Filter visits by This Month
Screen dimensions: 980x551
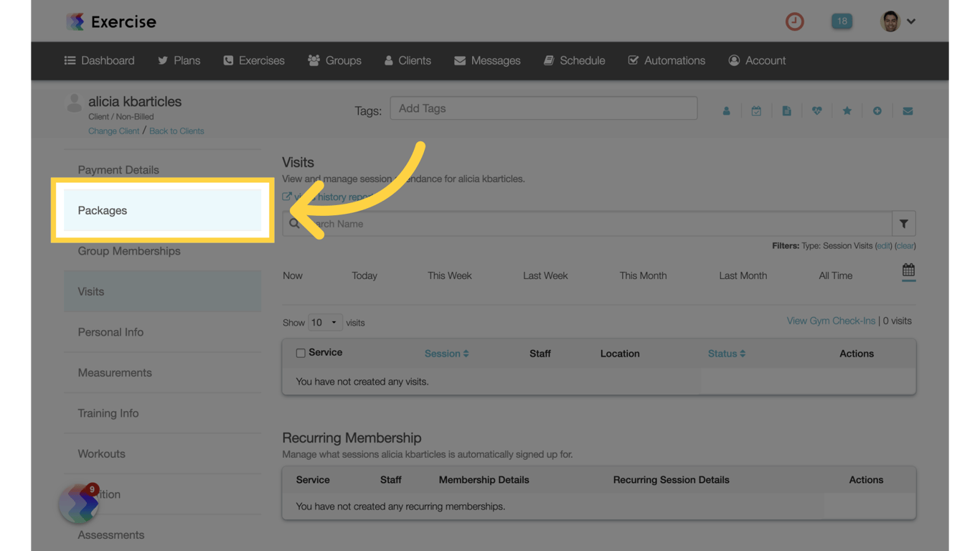644,275
